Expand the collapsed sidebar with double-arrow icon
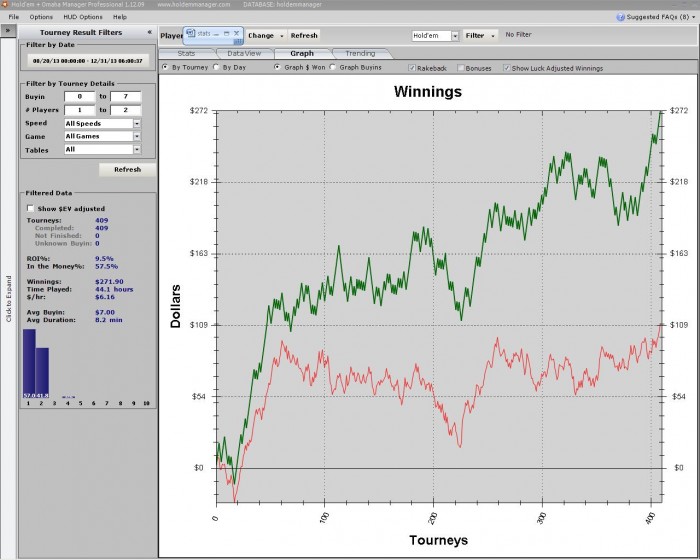 pyautogui.click(x=8, y=31)
